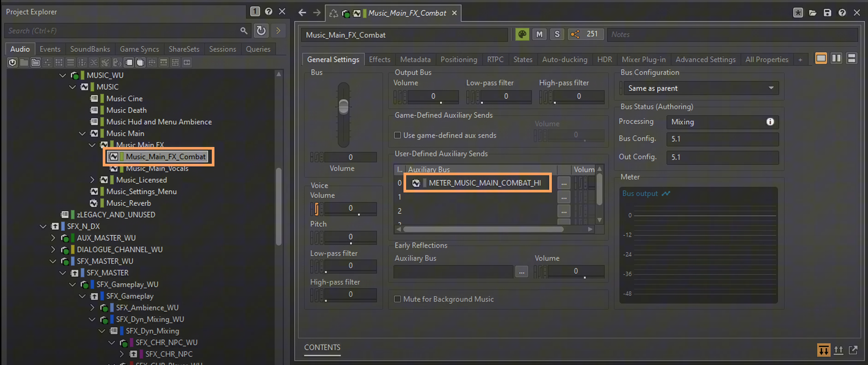Image resolution: width=868 pixels, height=365 pixels.
Task: Open the SoundBanks tab
Action: (90, 49)
